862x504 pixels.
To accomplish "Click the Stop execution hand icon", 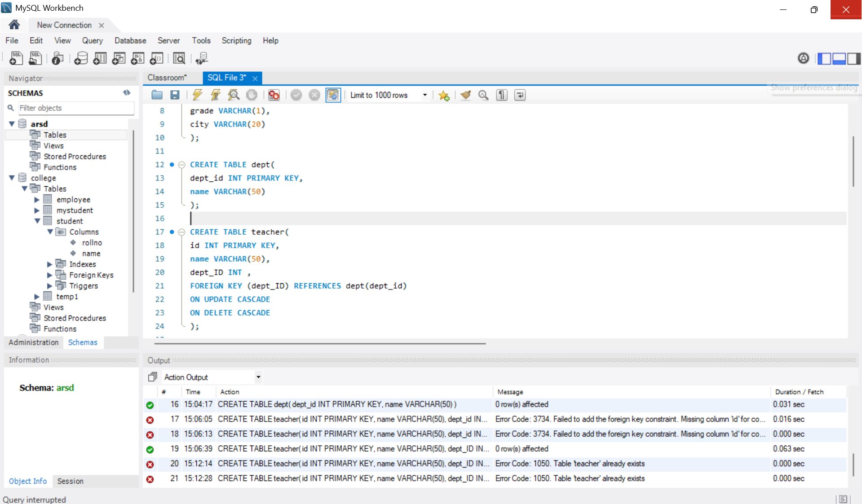I will pos(252,95).
